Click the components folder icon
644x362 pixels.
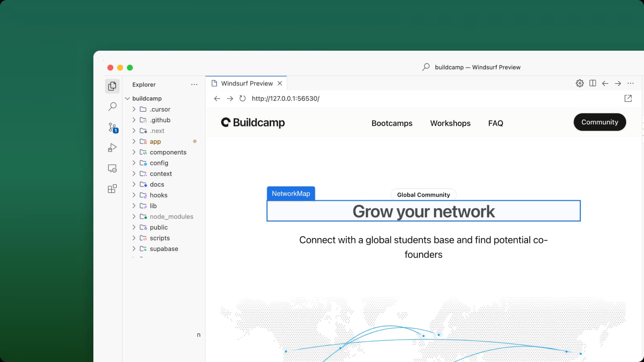[143, 152]
